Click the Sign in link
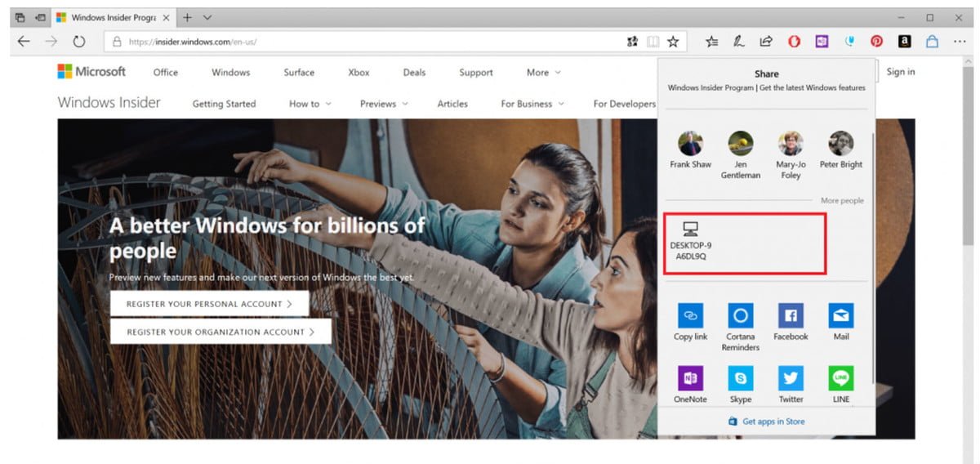 point(901,72)
